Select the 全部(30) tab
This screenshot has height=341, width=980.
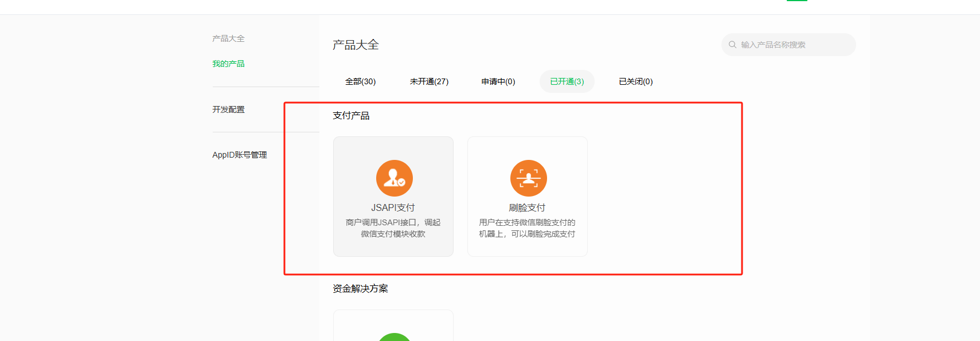361,81
